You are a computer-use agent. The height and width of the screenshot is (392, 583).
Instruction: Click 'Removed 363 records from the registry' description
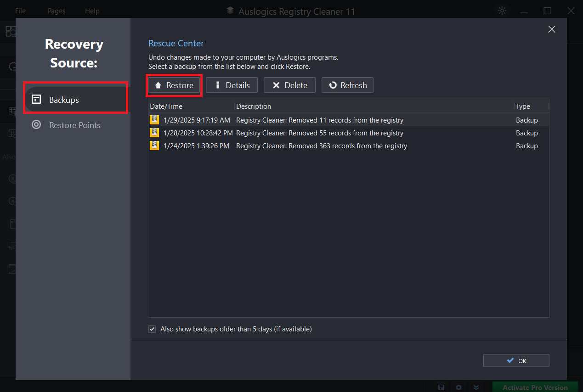322,146
